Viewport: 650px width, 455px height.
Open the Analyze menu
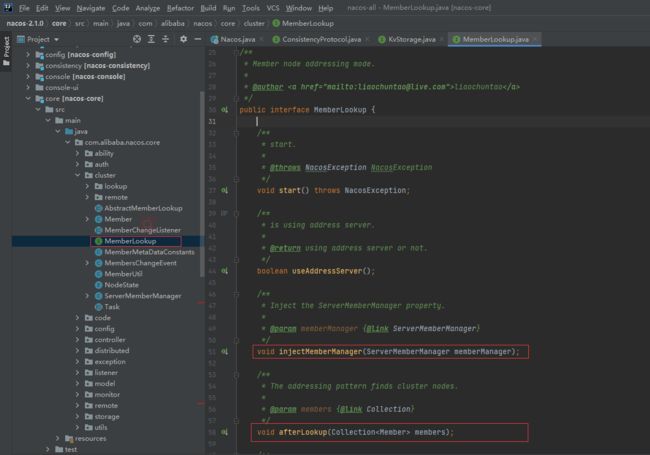coord(148,8)
